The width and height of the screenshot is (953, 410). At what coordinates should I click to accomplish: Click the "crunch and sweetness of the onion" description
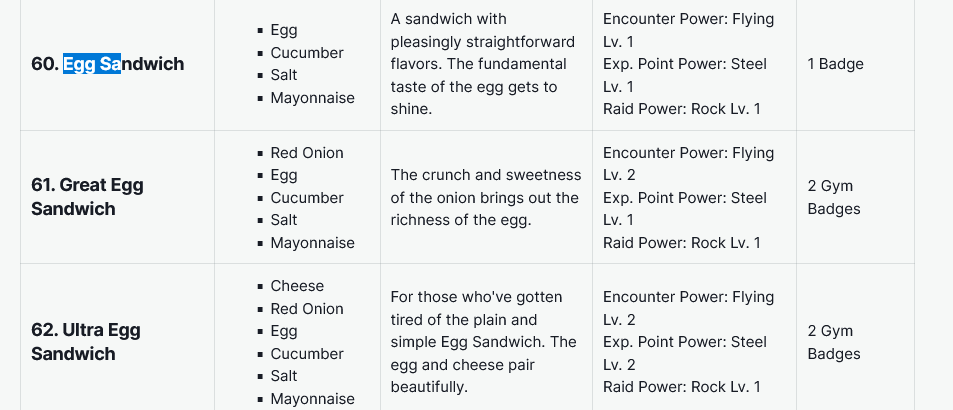(484, 197)
